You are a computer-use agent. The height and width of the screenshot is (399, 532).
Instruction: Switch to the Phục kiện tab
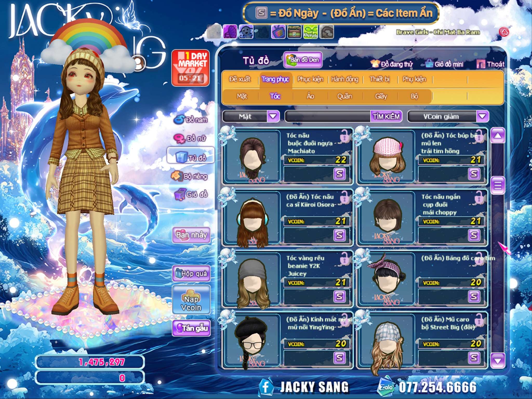[310, 79]
